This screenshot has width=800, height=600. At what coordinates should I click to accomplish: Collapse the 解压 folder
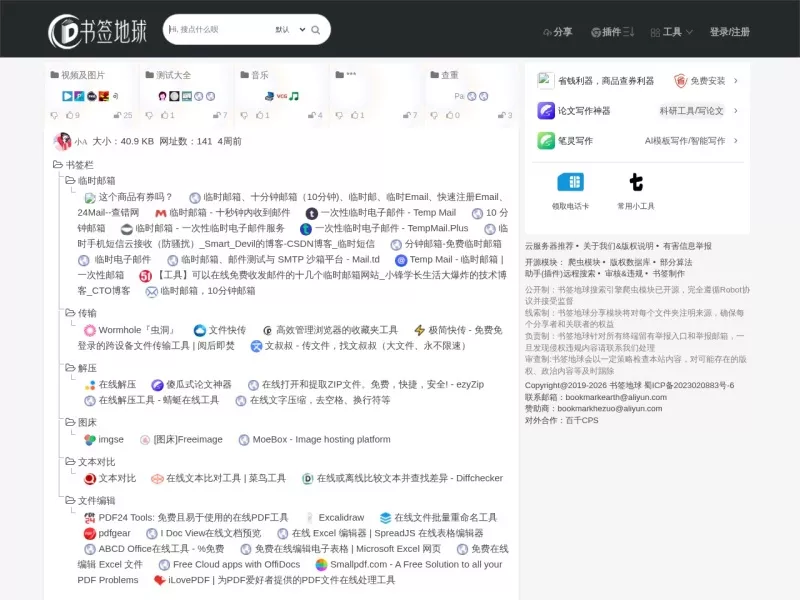[x=70, y=368]
